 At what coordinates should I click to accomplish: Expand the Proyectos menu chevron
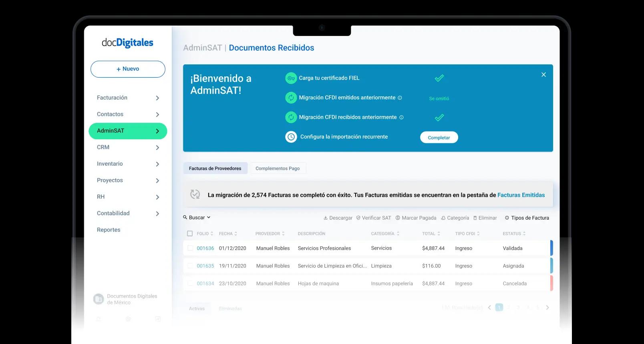(157, 181)
